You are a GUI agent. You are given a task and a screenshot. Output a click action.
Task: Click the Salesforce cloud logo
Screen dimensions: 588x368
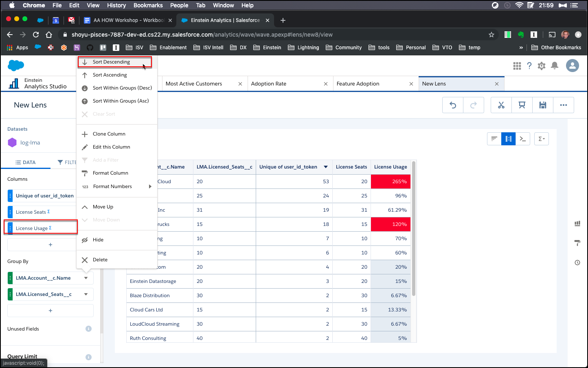pos(16,65)
